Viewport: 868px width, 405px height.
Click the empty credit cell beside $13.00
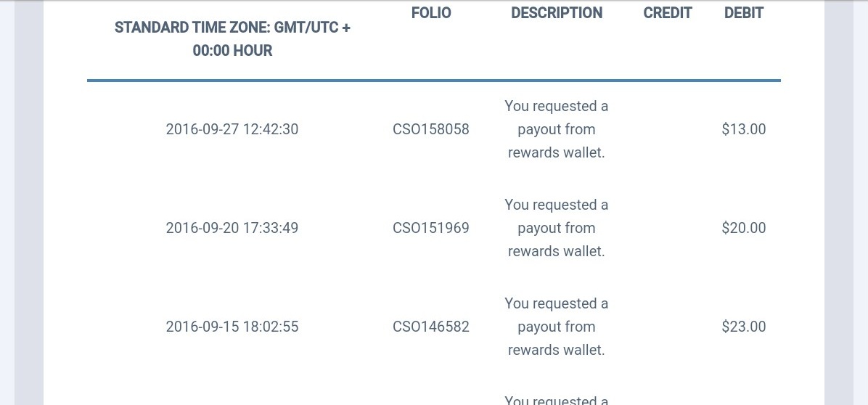pos(668,129)
